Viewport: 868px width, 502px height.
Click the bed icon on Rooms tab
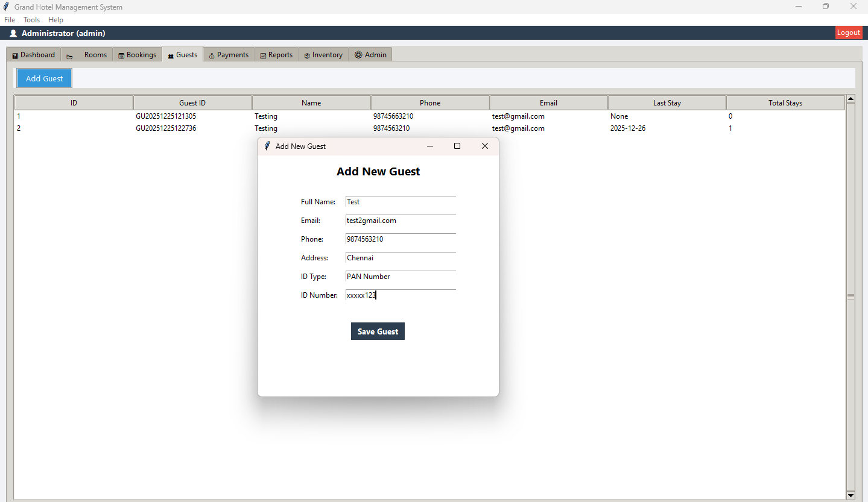[x=69, y=55]
